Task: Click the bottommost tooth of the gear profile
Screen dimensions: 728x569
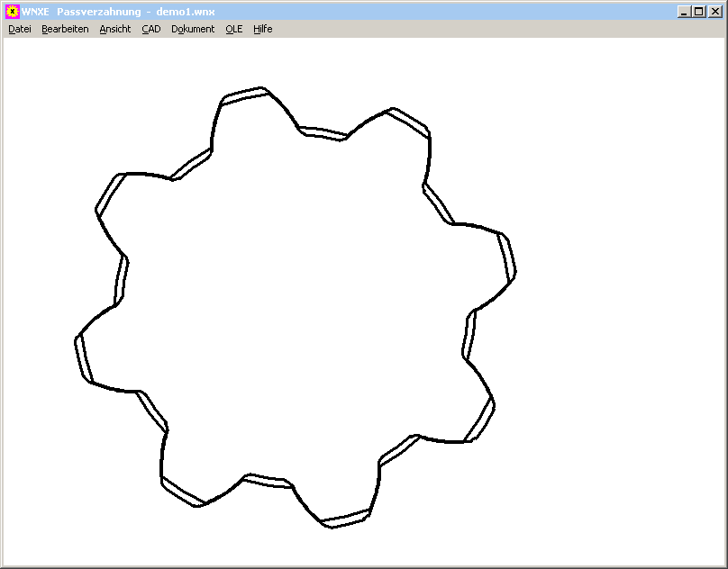Action: tap(345, 518)
